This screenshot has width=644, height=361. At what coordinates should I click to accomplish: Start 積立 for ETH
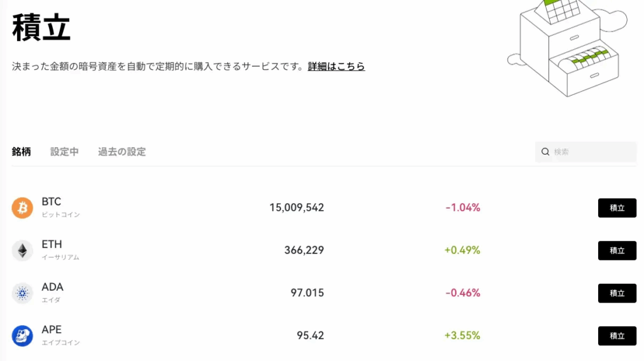coord(617,250)
